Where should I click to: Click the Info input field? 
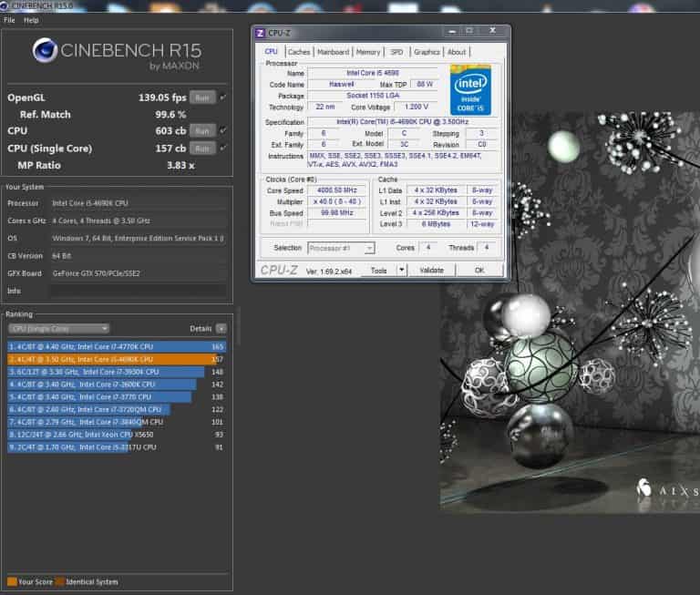pos(138,291)
